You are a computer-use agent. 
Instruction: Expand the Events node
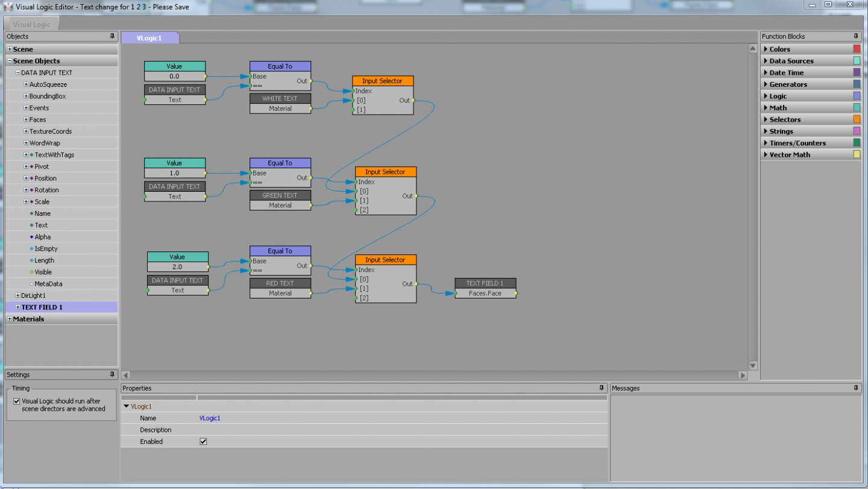coord(26,108)
